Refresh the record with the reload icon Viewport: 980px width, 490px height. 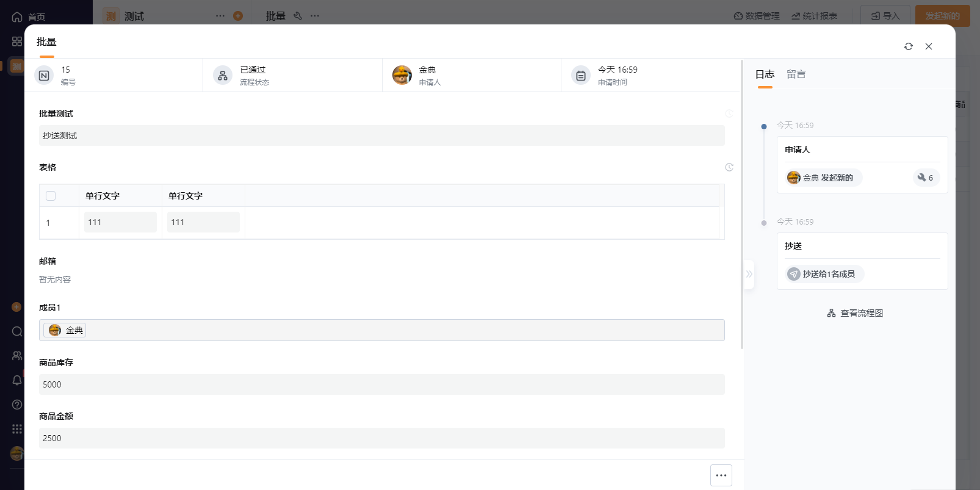(x=909, y=46)
